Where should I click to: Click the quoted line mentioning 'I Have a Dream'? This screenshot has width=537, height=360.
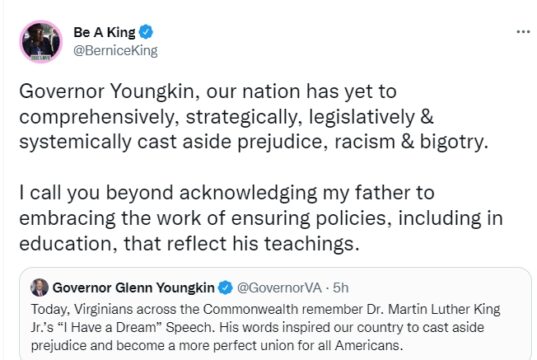click(x=258, y=327)
